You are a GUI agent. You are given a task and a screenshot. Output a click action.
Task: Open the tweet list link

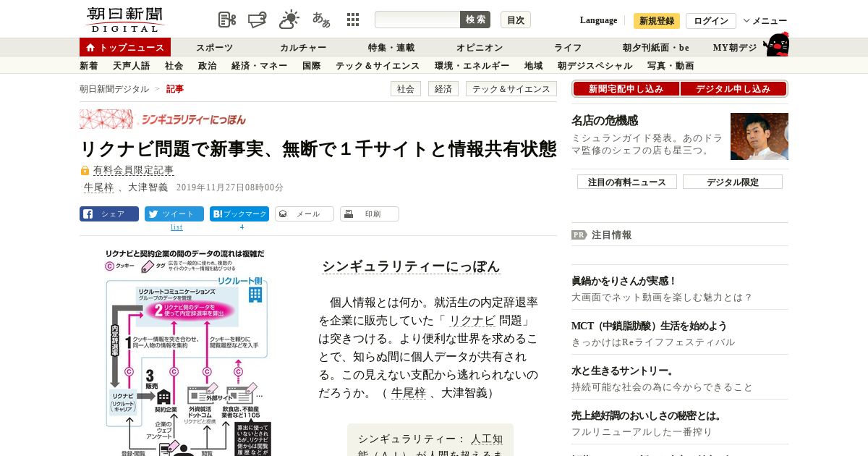pyautogui.click(x=176, y=227)
